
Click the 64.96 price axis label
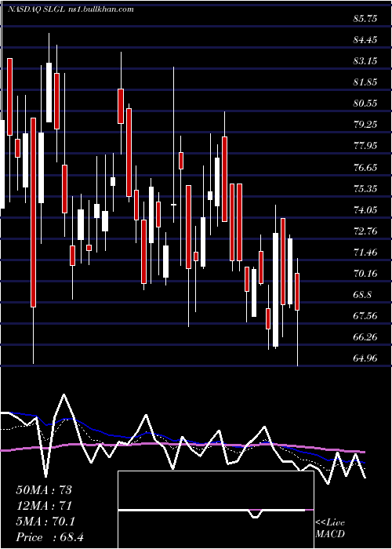point(365,358)
